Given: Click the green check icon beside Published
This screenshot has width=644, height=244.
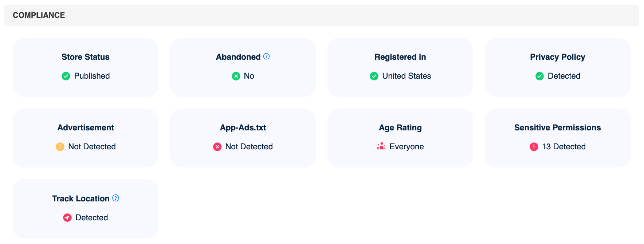Looking at the screenshot, I should (x=66, y=76).
